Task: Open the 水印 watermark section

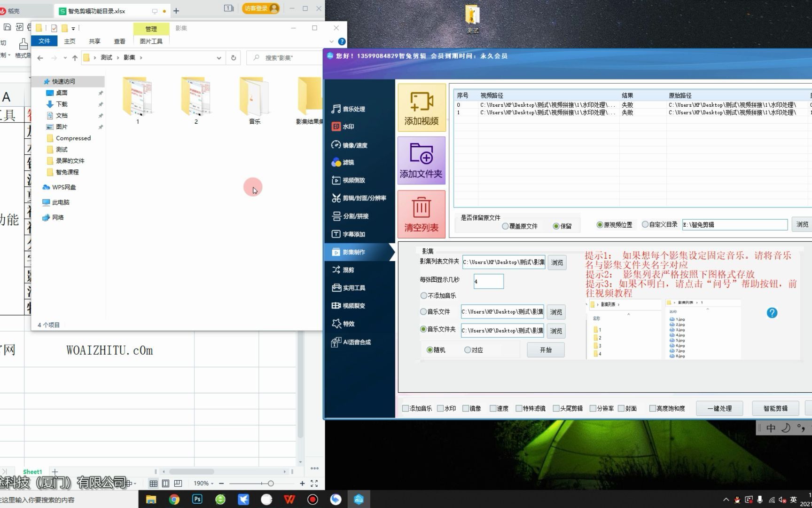Action: coord(343,127)
